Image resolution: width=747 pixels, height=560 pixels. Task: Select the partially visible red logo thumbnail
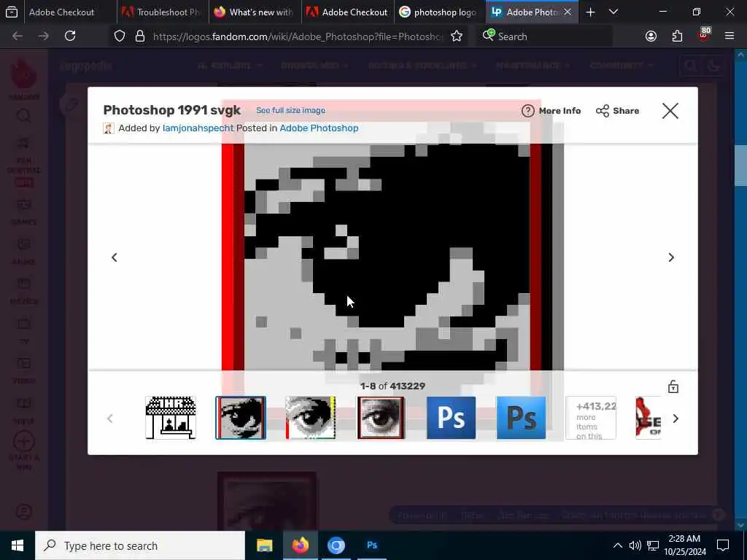(648, 418)
